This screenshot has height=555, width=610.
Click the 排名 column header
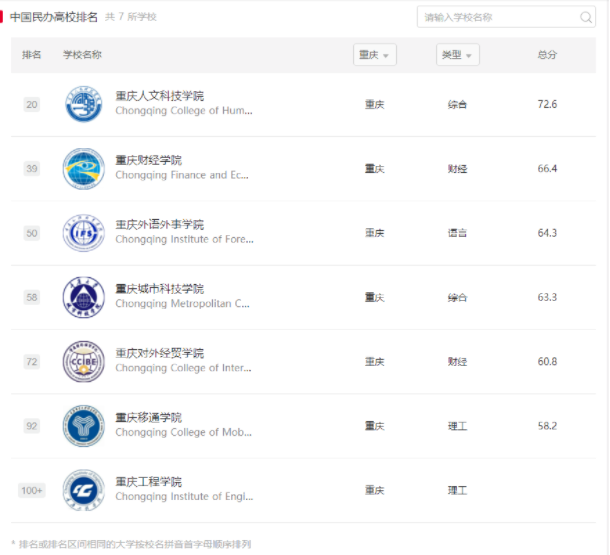point(32,55)
